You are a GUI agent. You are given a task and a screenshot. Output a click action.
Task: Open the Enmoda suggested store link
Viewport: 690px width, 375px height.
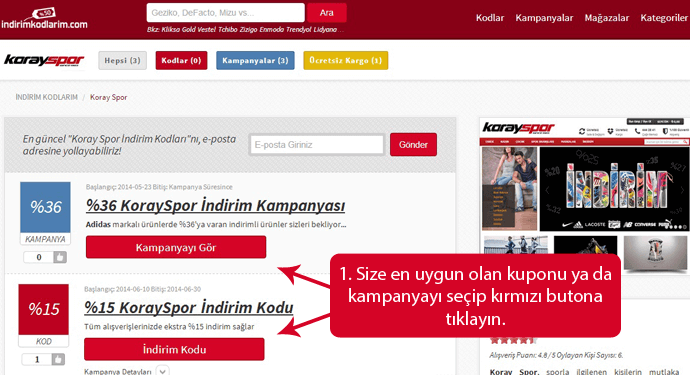point(272,29)
